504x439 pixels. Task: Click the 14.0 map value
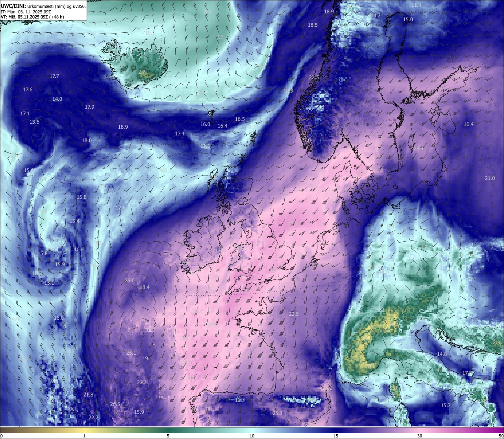[57, 99]
